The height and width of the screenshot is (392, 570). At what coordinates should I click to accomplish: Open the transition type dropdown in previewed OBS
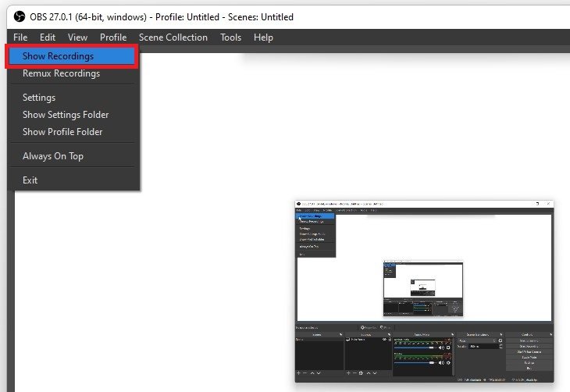click(x=477, y=340)
